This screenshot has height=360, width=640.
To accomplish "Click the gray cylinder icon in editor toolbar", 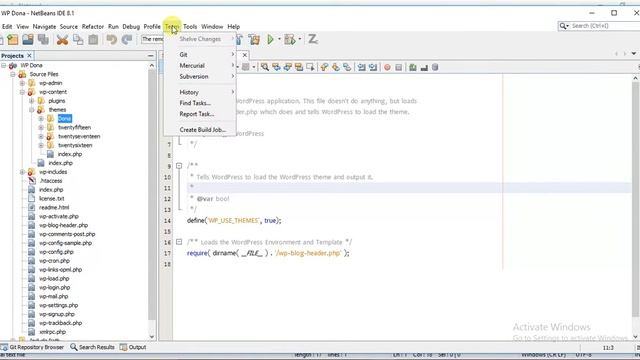I will (435, 67).
